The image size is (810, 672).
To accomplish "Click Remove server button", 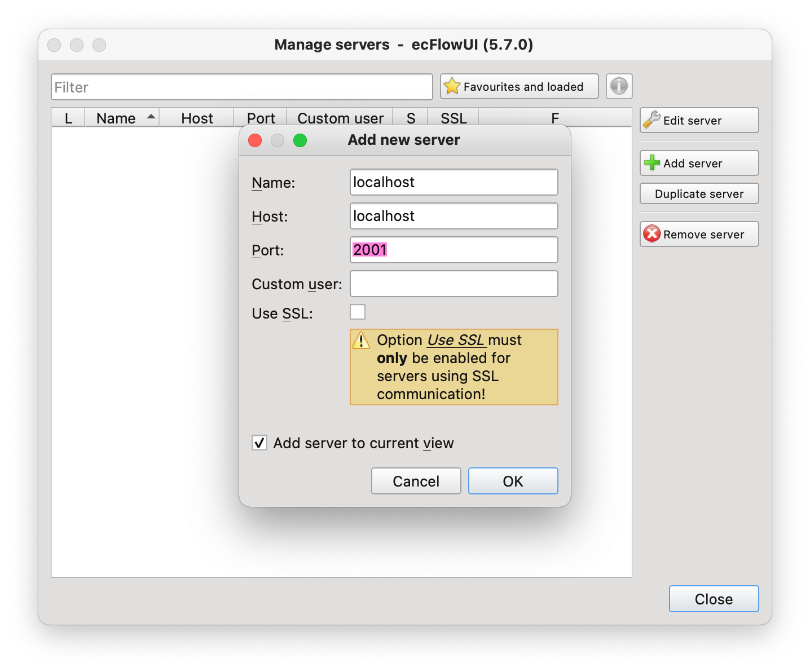I will pyautogui.click(x=699, y=234).
